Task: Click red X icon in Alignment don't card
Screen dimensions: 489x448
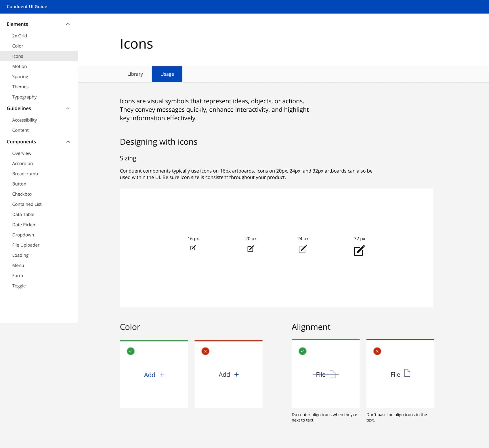Action: [x=377, y=351]
